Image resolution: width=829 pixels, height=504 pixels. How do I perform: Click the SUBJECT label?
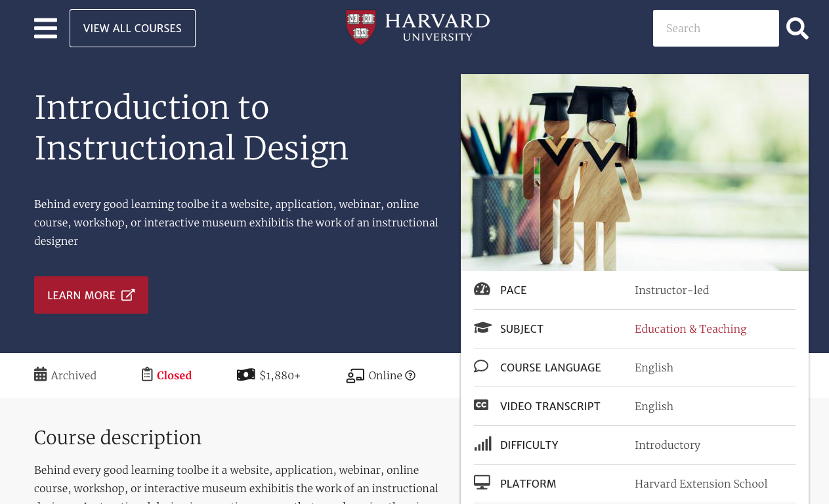pos(522,329)
